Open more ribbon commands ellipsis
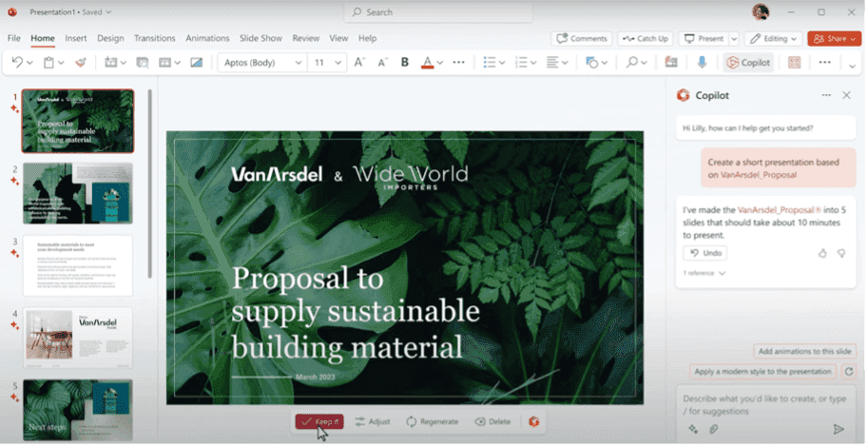 (x=825, y=63)
